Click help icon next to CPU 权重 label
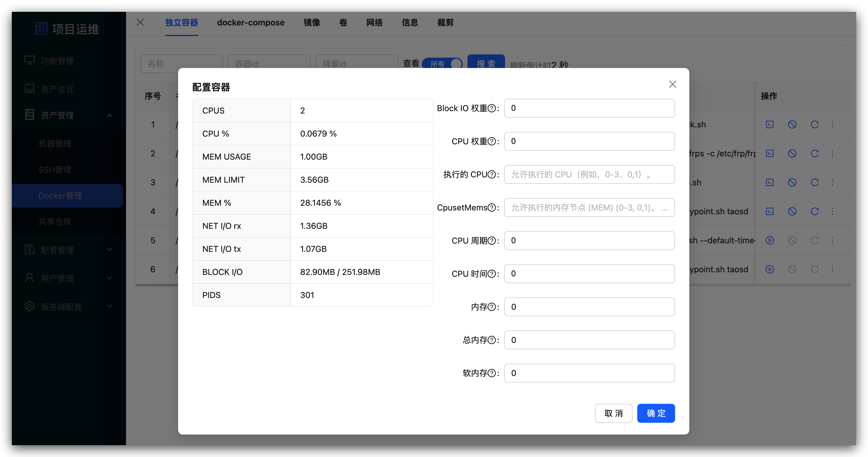This screenshot has height=457, width=868. [x=492, y=141]
